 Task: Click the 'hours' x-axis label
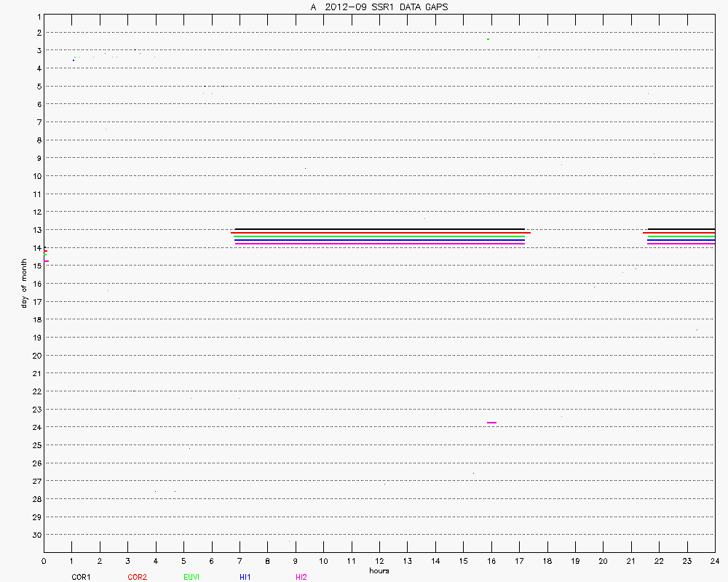tap(379, 571)
